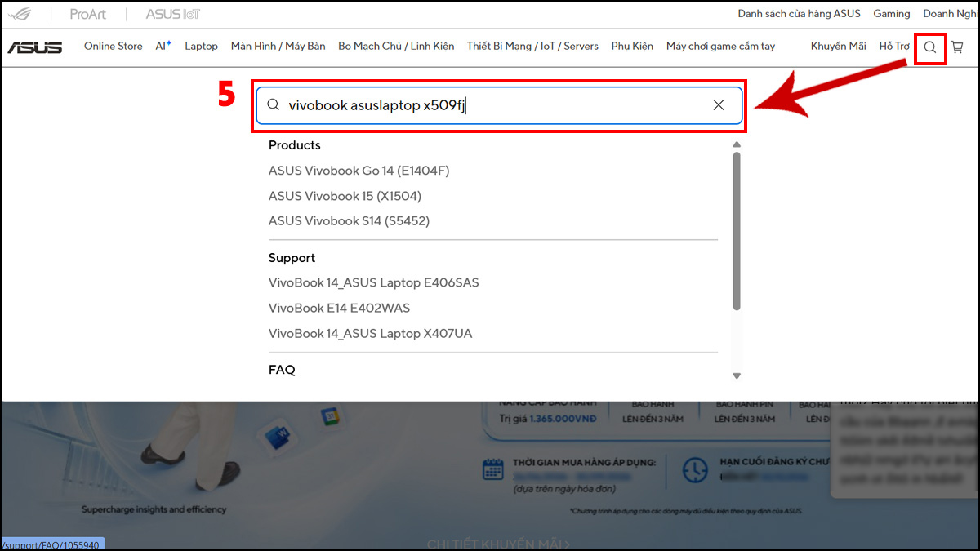
Task: Open the Laptop menu
Action: pos(201,47)
